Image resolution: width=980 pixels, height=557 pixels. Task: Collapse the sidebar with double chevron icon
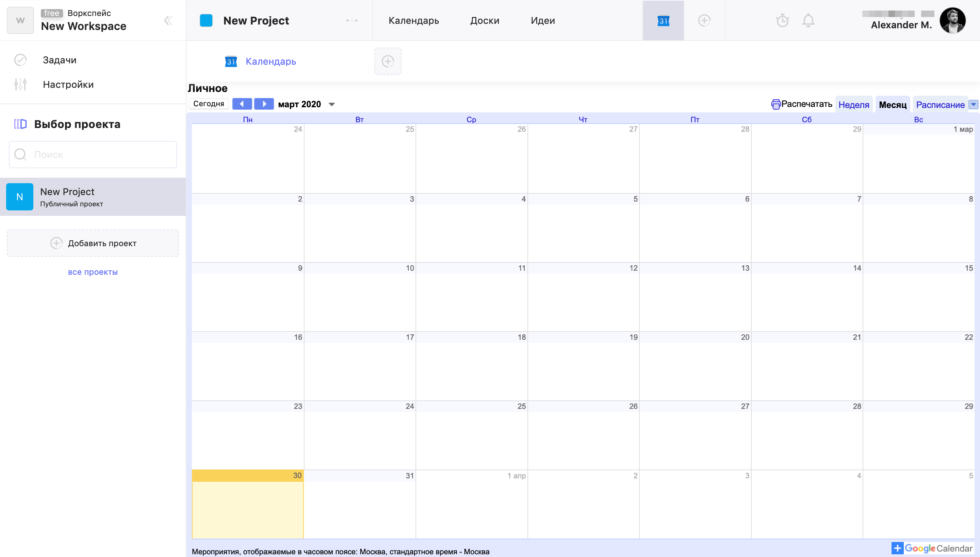tap(168, 20)
